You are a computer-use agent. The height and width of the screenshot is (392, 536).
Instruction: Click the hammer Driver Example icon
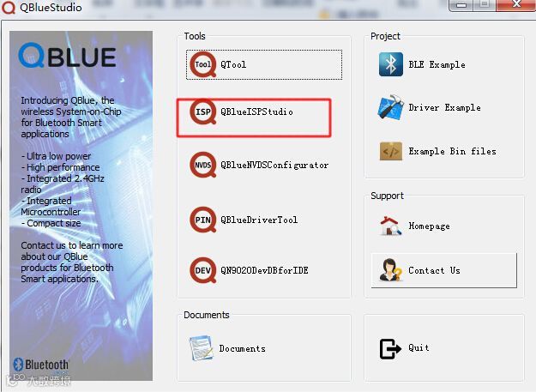point(391,107)
